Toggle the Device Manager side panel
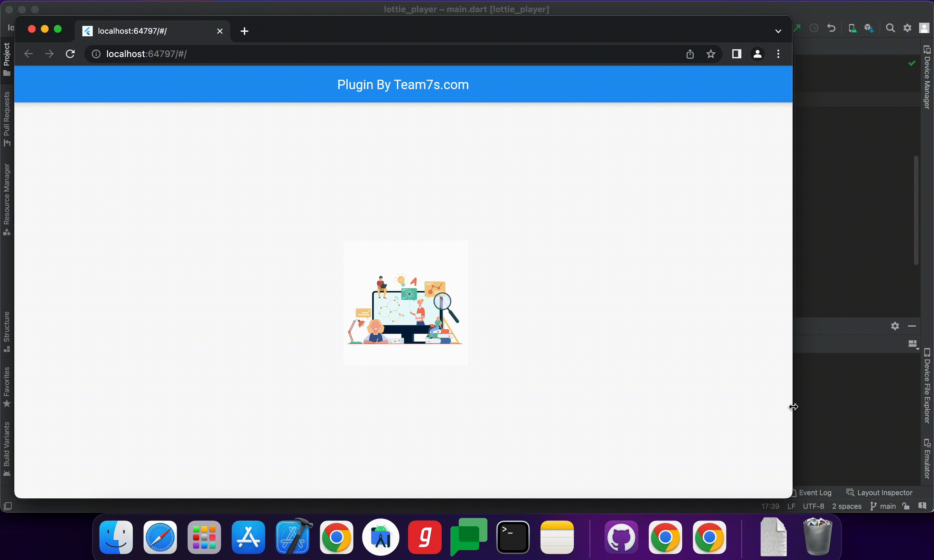The width and height of the screenshot is (934, 560). point(927,77)
